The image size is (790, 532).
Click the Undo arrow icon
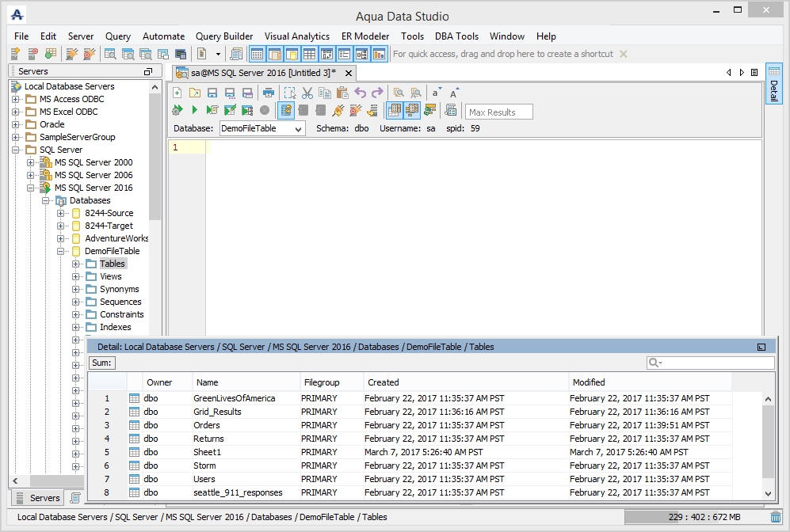click(361, 93)
